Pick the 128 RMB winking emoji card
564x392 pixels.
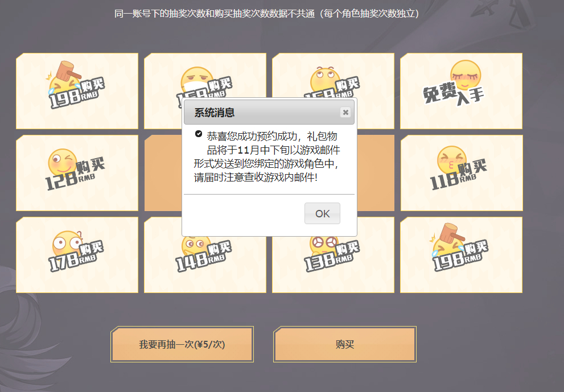[77, 173]
